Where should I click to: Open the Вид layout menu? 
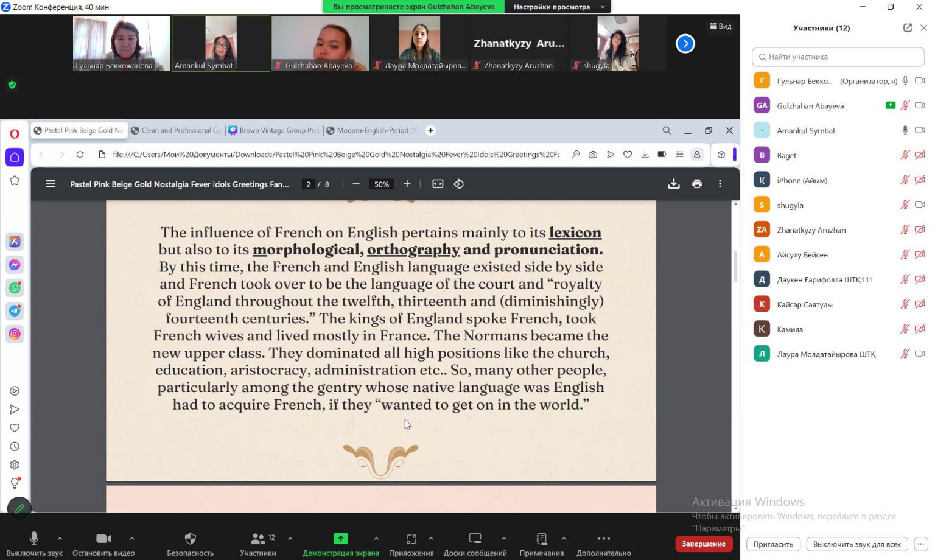pos(721,26)
